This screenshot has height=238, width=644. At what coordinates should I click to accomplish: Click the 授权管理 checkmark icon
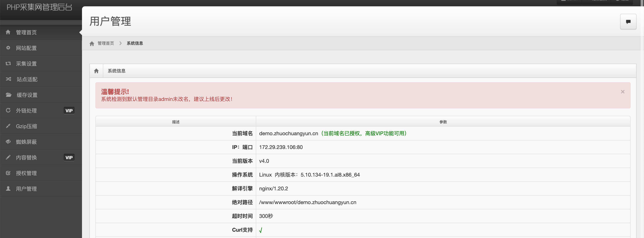tap(8, 173)
